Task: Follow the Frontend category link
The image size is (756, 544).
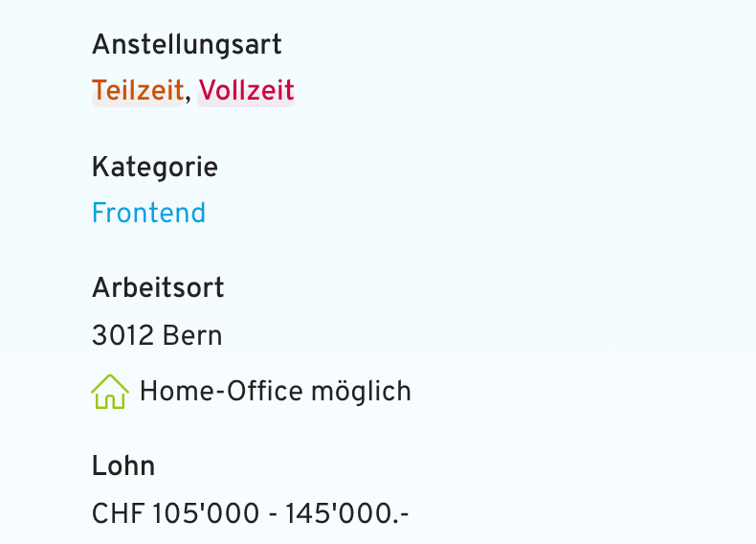Action: tap(148, 213)
